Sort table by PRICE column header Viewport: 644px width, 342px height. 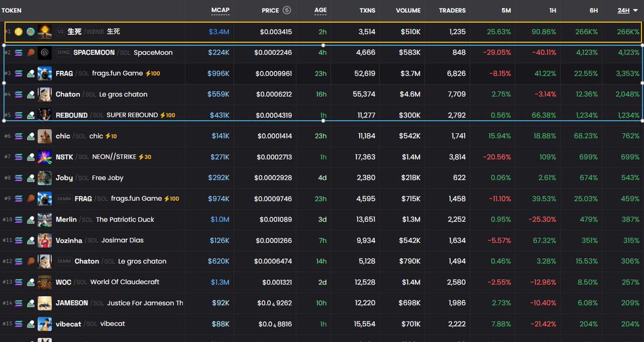click(x=270, y=10)
